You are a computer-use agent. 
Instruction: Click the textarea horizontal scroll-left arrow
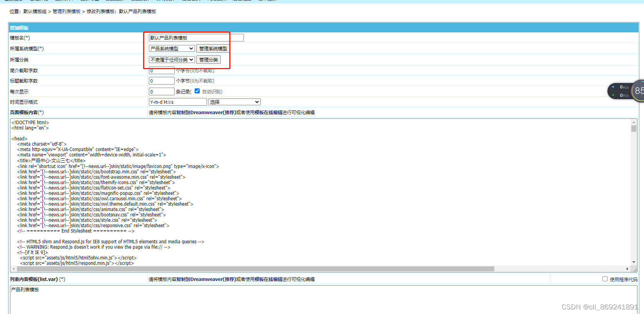coord(14,269)
